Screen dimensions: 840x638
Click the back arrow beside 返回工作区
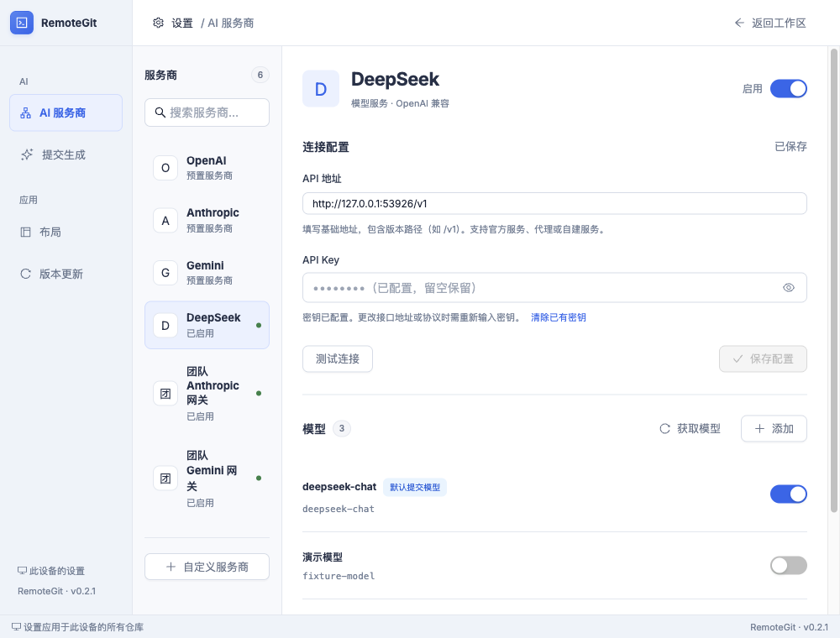[739, 23]
